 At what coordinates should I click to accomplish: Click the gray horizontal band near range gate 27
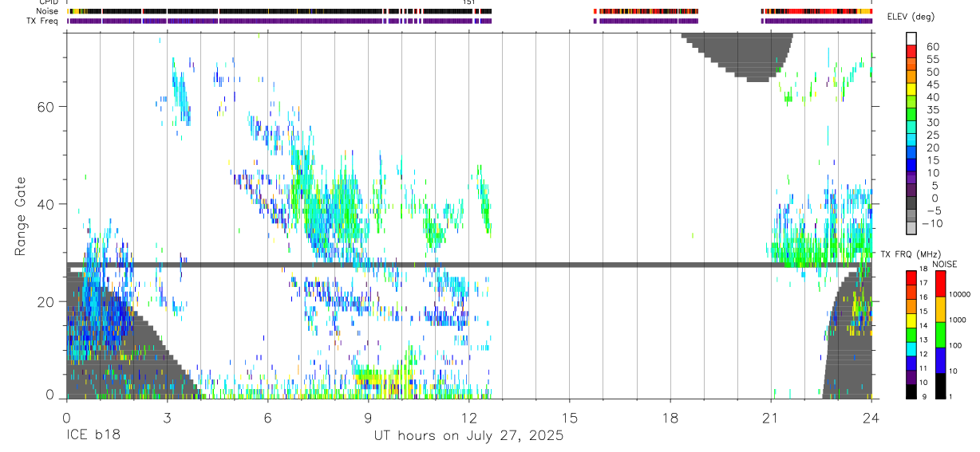468,265
